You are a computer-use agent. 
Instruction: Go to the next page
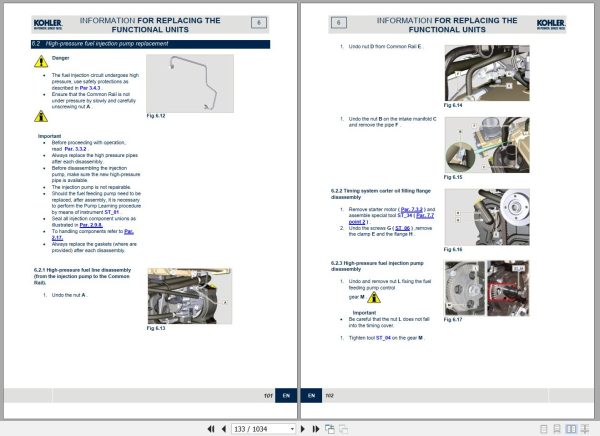point(303,429)
